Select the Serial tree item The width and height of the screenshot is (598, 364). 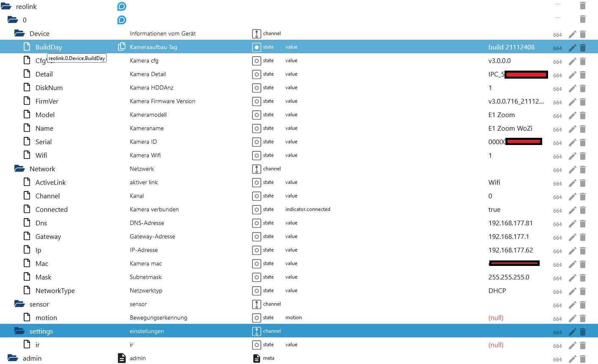[x=44, y=142]
